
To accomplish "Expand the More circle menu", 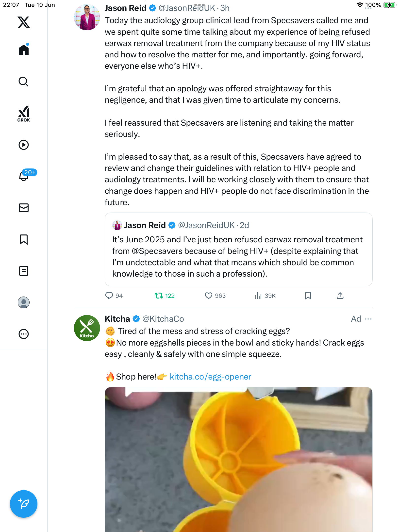I will [24, 334].
